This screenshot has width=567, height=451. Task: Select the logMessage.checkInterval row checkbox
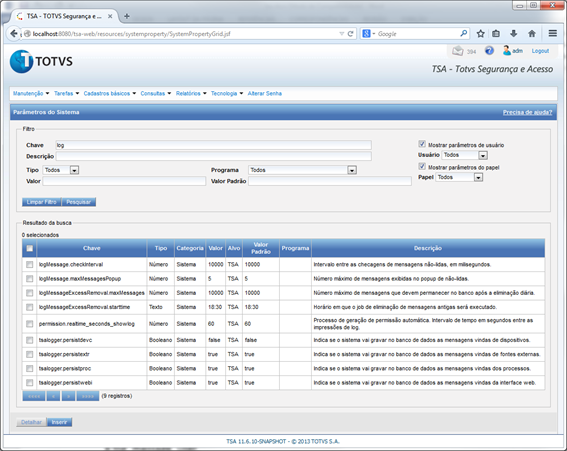30,264
